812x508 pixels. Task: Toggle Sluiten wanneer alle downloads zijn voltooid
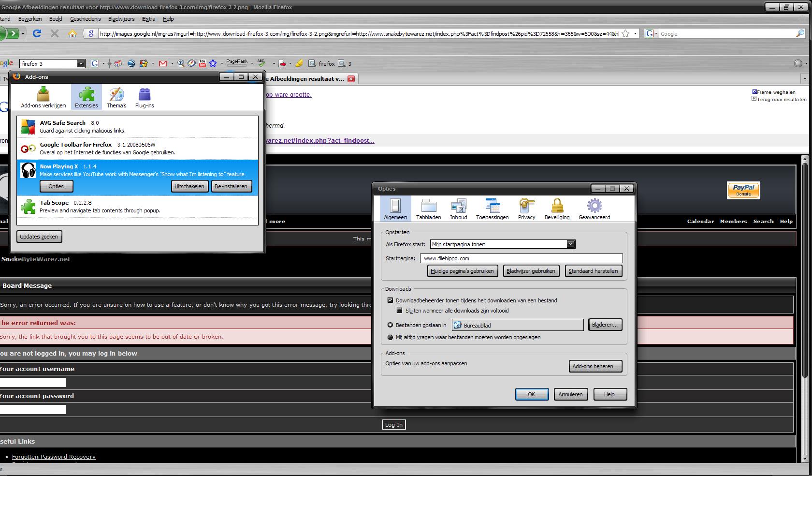click(x=399, y=311)
